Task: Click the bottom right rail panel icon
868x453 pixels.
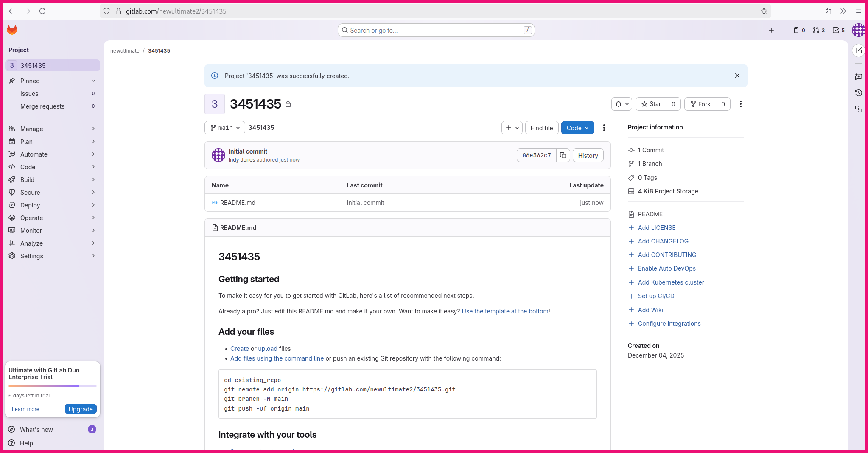Action: [859, 109]
